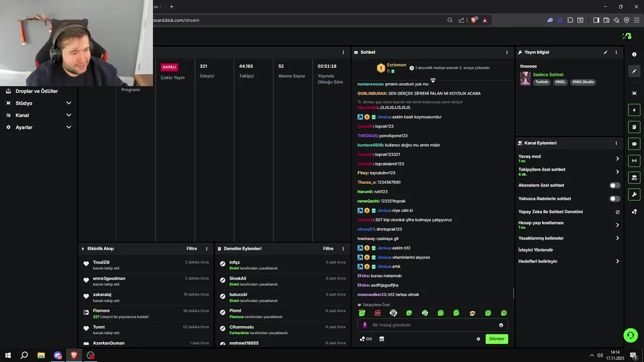Open the Yayın bilgisi three-dot menu
Screen dimensions: 644x362
(x=616, y=52)
